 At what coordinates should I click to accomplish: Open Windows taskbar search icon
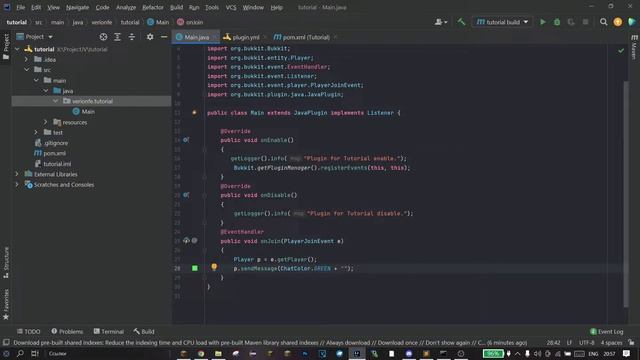coord(20,353)
